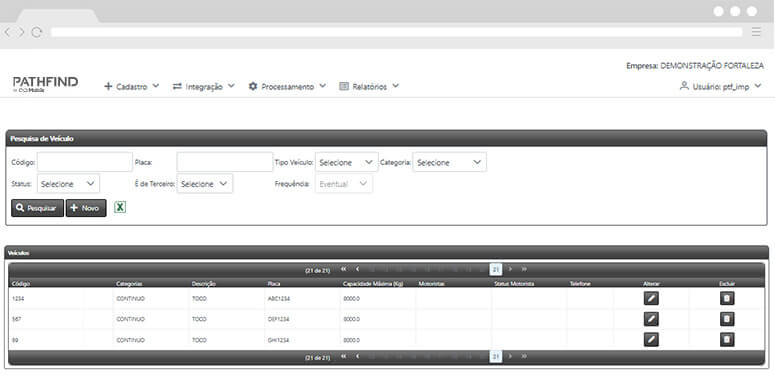This screenshot has width=775, height=390.
Task: Expand the É de Terceiro dropdown
Action: 205,183
